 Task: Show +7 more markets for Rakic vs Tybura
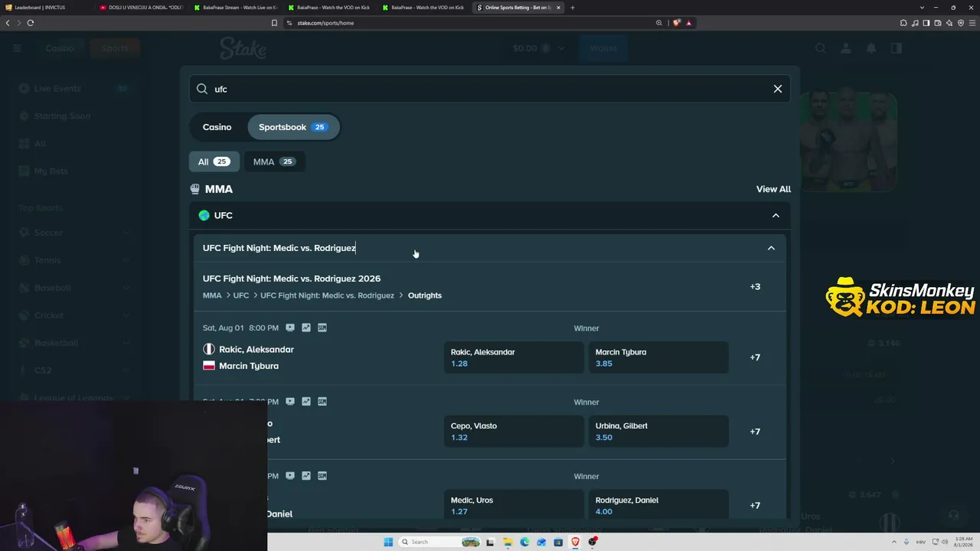[x=755, y=357]
